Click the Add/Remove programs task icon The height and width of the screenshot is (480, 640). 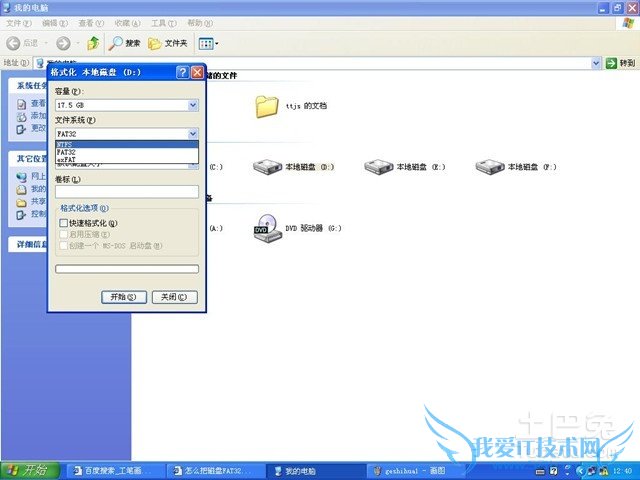point(21,117)
